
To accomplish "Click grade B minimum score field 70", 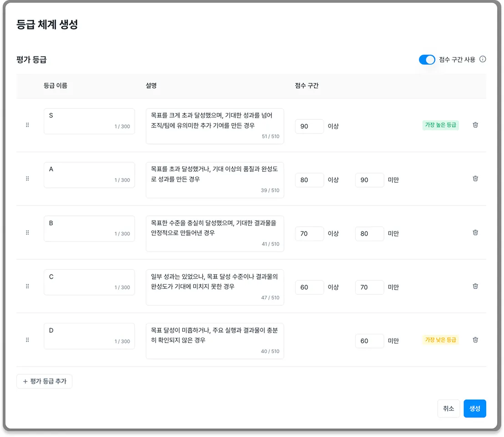I will (309, 234).
